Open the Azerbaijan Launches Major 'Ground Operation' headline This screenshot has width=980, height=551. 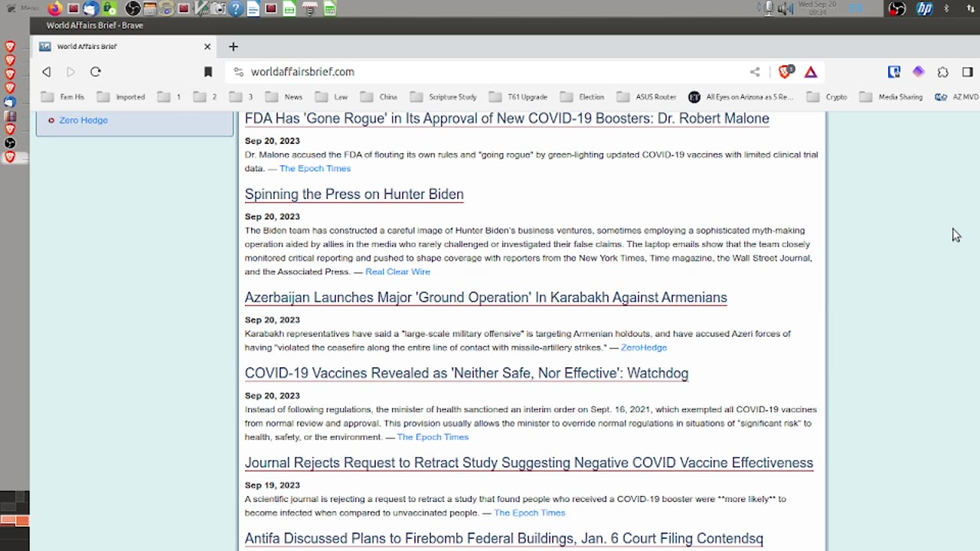pos(485,298)
